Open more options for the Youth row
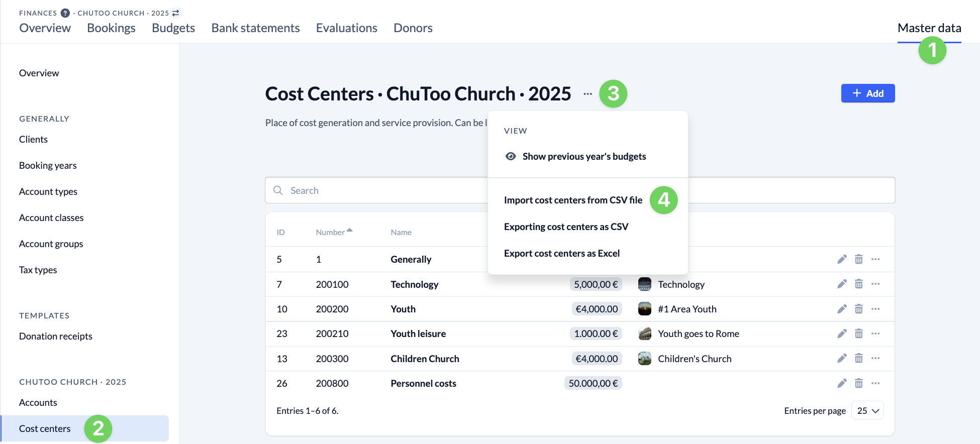Screen dimensions: 980x444 click(875, 309)
